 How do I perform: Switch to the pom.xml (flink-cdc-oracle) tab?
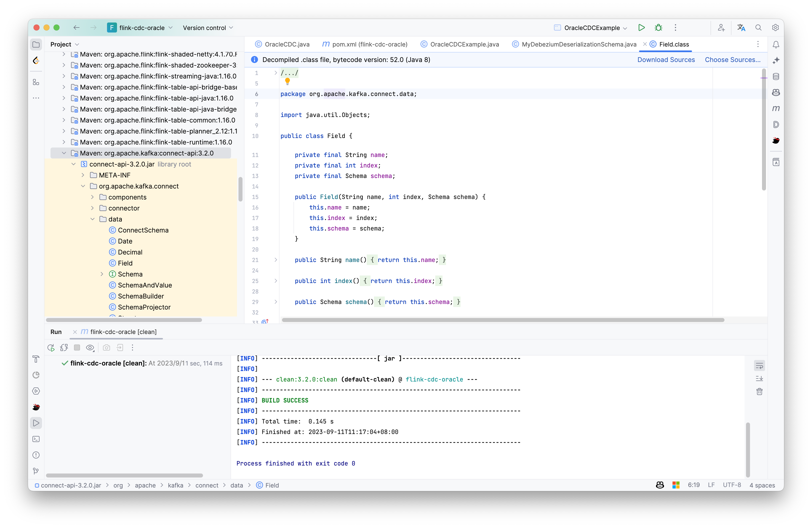click(x=365, y=44)
